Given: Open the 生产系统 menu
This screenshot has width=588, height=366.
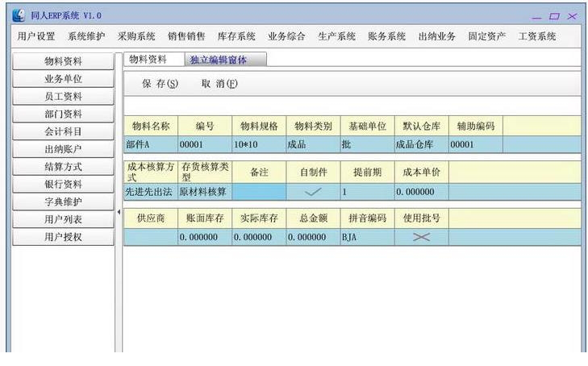Looking at the screenshot, I should [x=337, y=36].
